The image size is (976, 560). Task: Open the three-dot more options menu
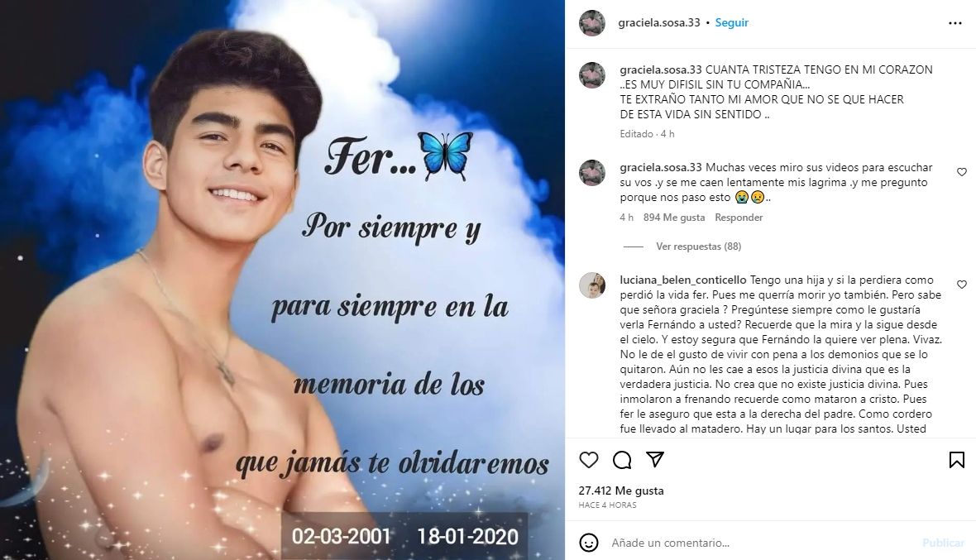tap(954, 23)
